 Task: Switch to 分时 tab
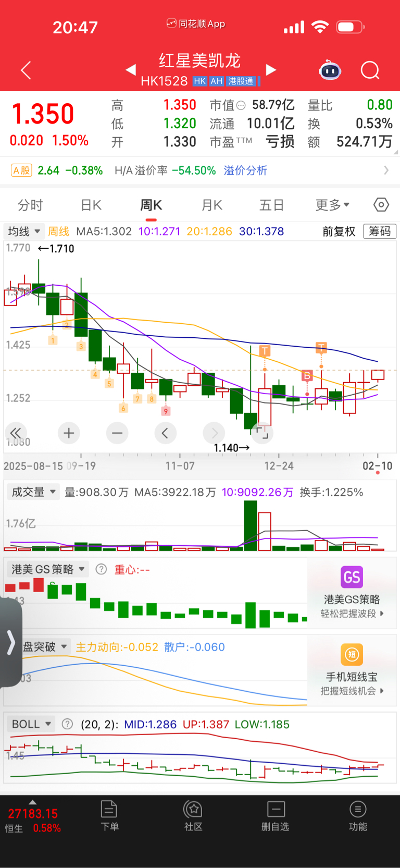point(30,205)
